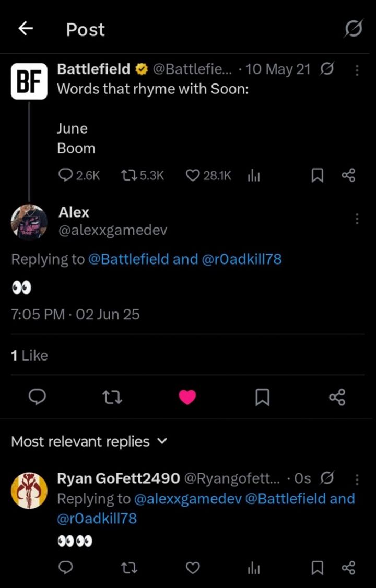Repost Alex's eyes emoji post

pyautogui.click(x=112, y=398)
